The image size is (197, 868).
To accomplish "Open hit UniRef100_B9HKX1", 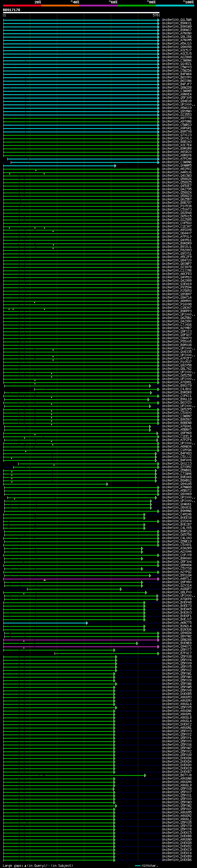I will [177, 23].
